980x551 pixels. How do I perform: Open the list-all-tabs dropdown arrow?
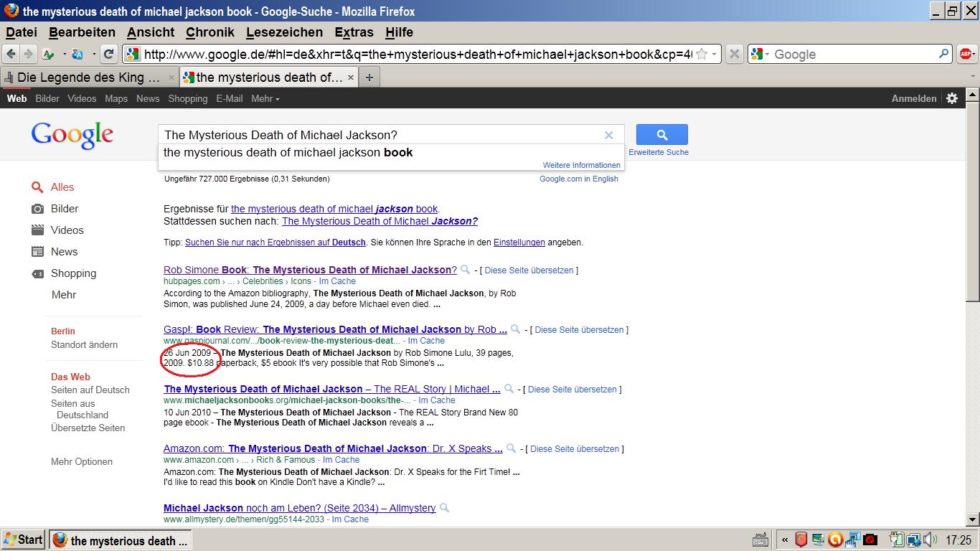(x=973, y=77)
